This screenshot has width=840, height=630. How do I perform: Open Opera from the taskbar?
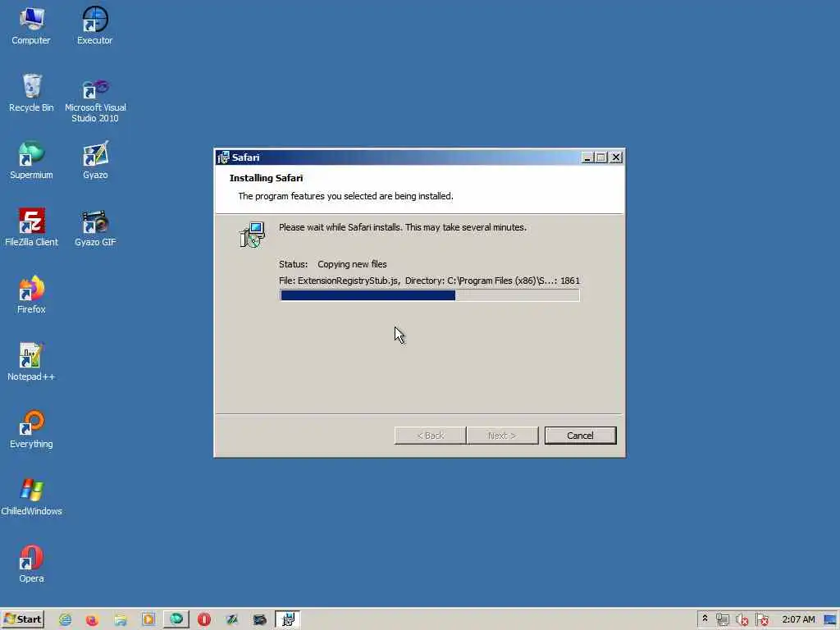coord(204,620)
